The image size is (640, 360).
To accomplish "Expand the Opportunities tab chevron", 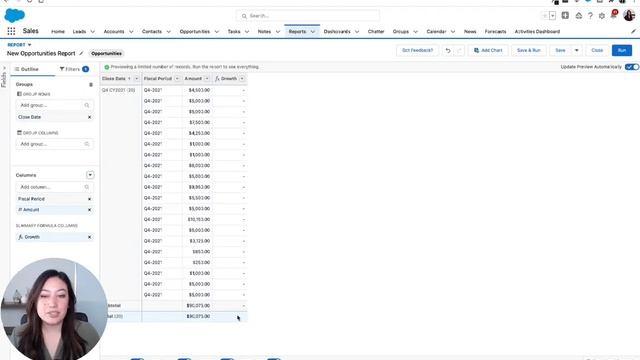I will point(217,31).
